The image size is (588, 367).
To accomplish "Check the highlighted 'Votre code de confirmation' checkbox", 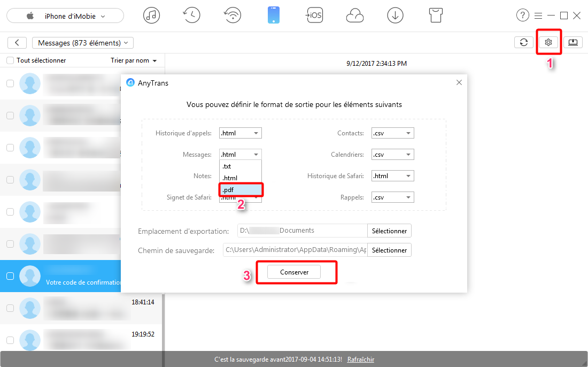I will [x=10, y=276].
